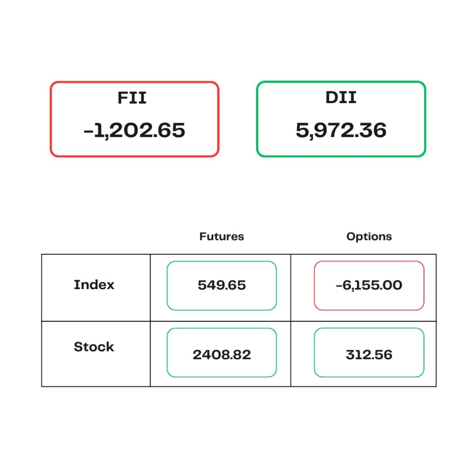Select the DII heading text
The height and width of the screenshot is (476, 476).
[341, 98]
